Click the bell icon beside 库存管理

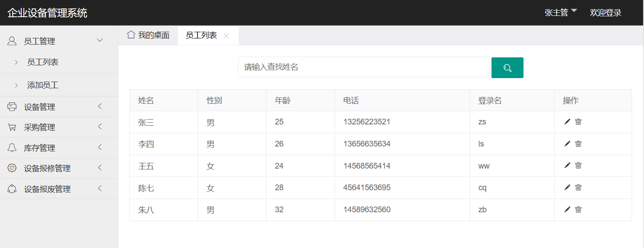(12, 148)
